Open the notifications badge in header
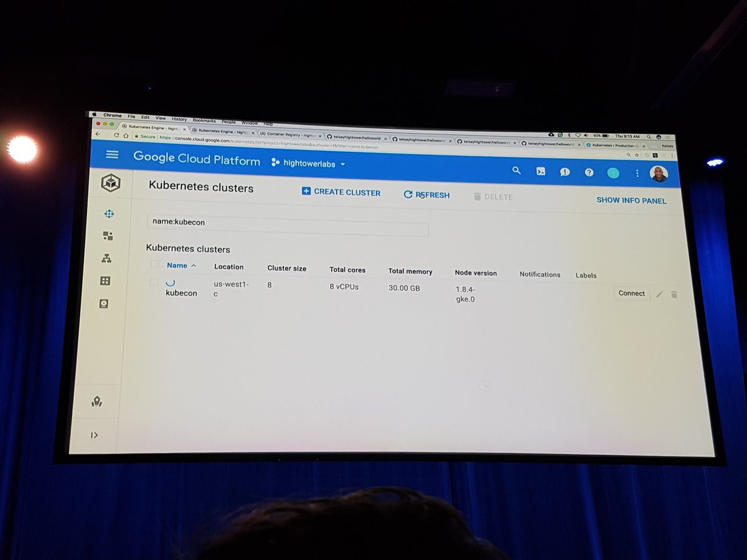The image size is (747, 560). tap(613, 173)
